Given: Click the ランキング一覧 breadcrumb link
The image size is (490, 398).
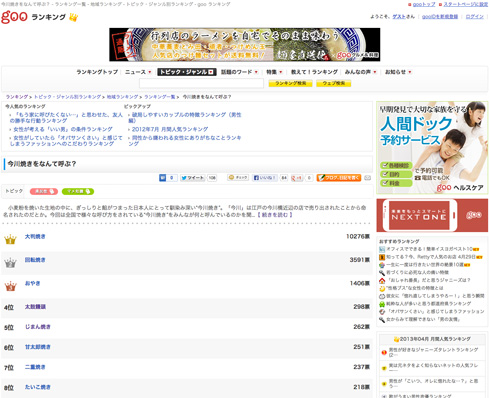Looking at the screenshot, I should coord(160,97).
